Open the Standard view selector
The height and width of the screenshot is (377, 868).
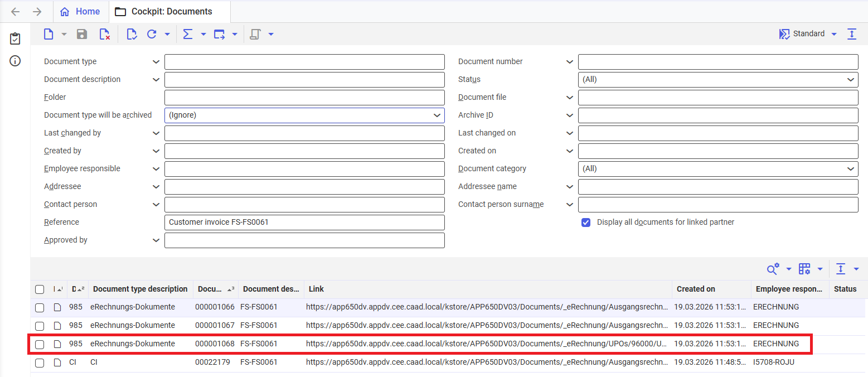[x=808, y=34]
